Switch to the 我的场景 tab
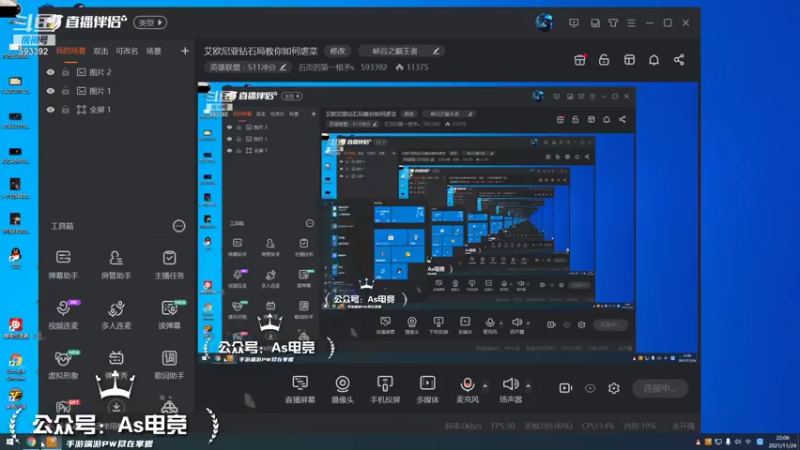The height and width of the screenshot is (450, 800). pos(71,51)
